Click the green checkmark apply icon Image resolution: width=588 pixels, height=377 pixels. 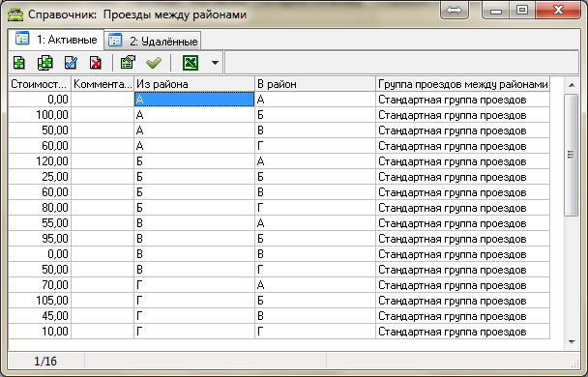154,63
